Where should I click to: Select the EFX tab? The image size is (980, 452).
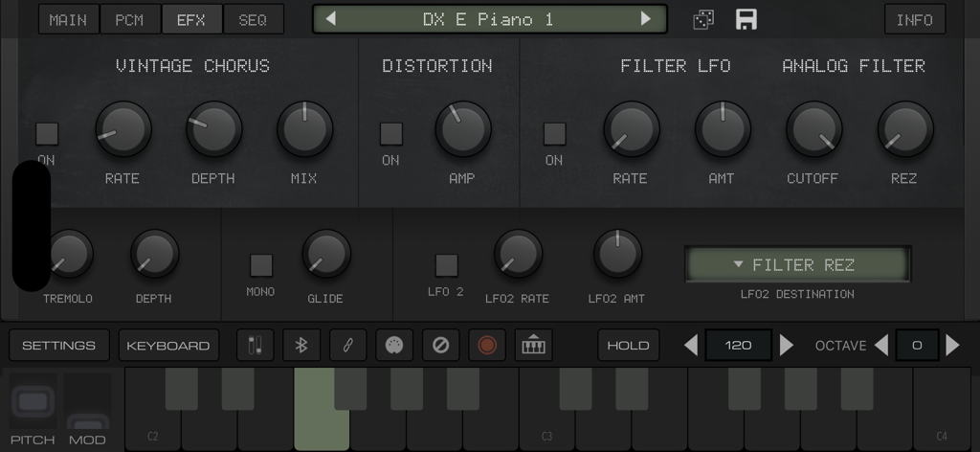(191, 19)
